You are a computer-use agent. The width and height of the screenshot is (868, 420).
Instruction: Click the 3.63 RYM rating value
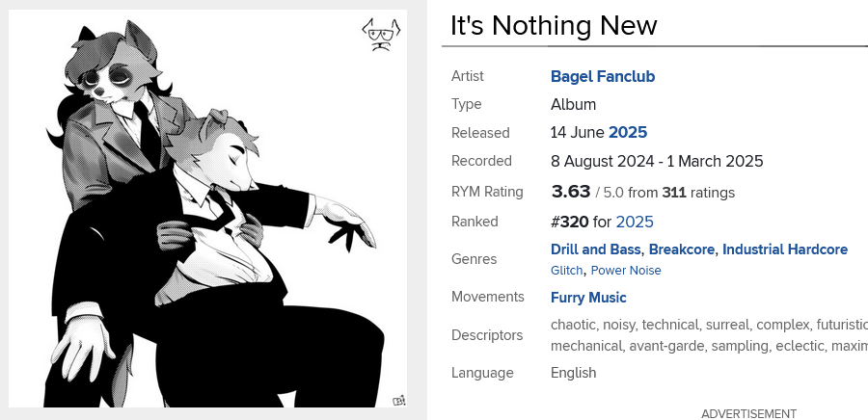pos(570,192)
